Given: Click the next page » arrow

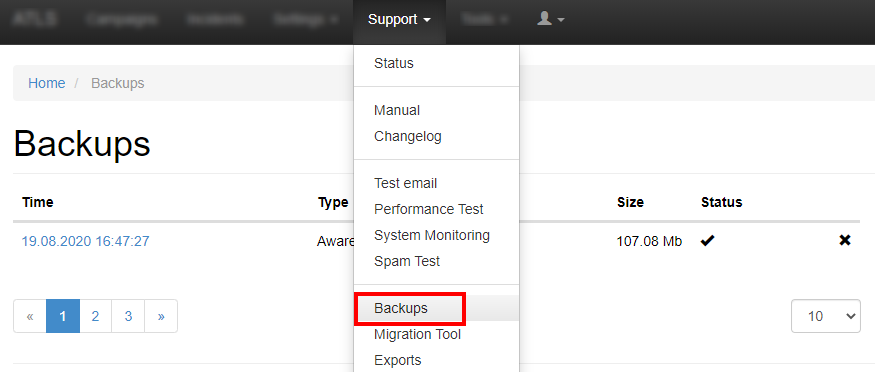Looking at the screenshot, I should tap(161, 316).
